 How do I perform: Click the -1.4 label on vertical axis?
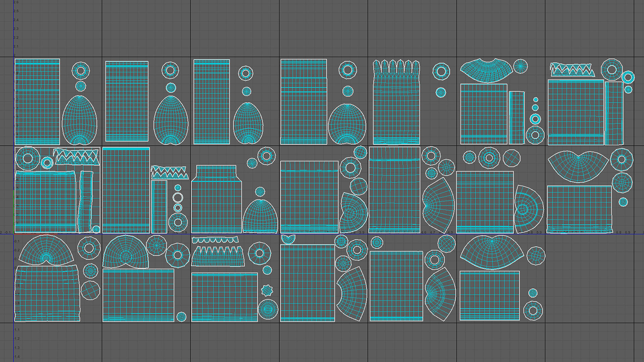[x=17, y=357]
